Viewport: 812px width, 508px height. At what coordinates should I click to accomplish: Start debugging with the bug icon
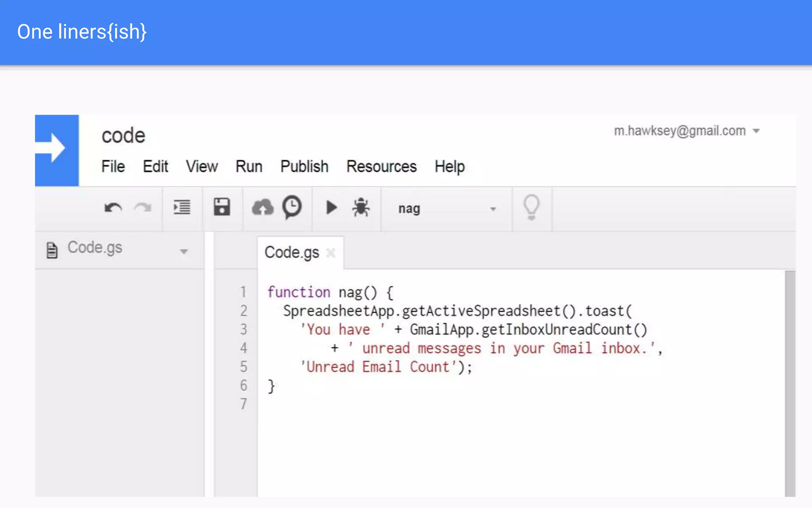pyautogui.click(x=361, y=207)
